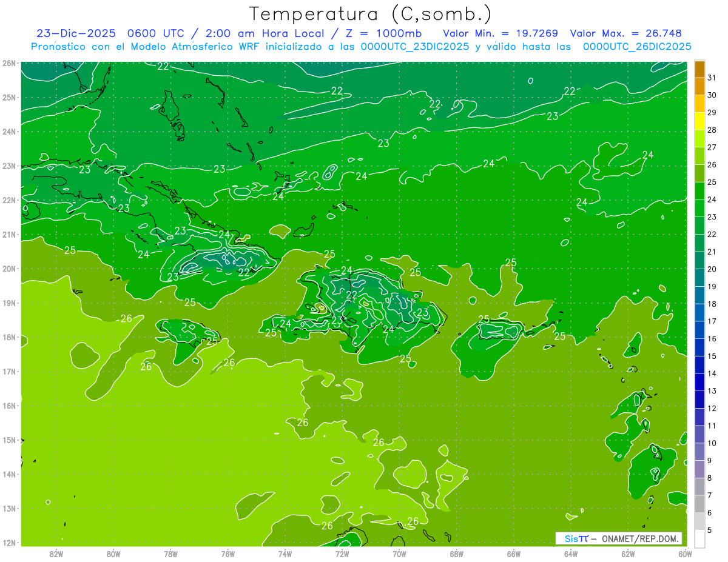The image size is (728, 562).
Task: Click the "78W" longitude axis label
Action: (170, 554)
